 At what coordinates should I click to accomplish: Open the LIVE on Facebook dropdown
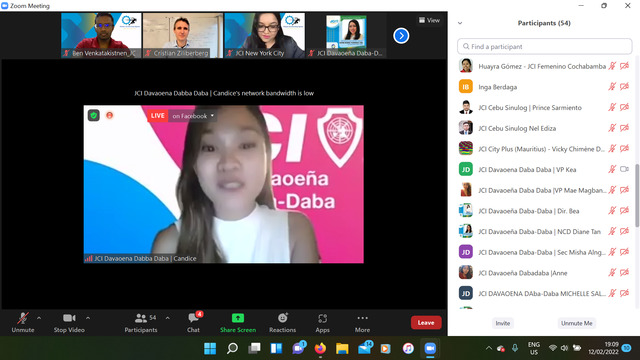click(x=193, y=116)
